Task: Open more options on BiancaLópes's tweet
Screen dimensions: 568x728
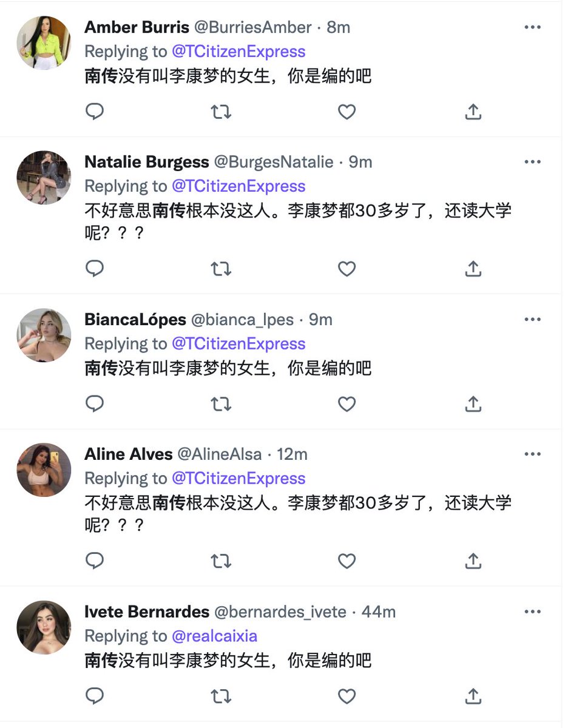Action: [x=532, y=320]
